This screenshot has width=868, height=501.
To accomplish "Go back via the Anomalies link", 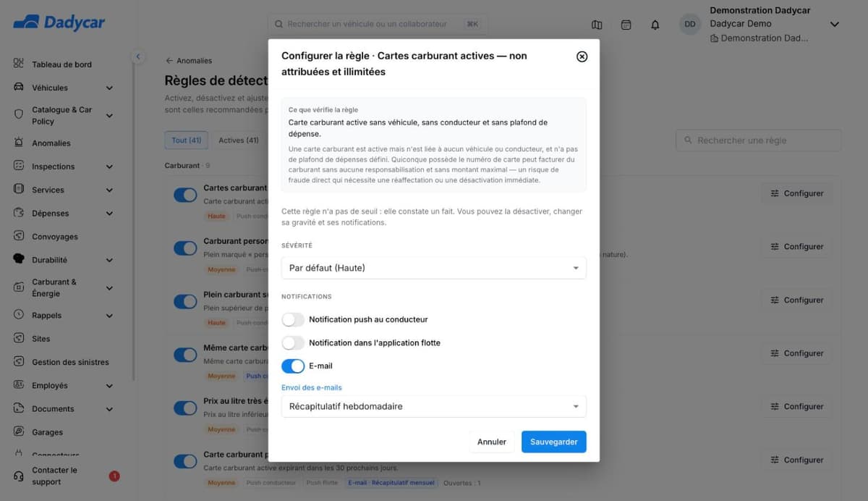I will (189, 61).
